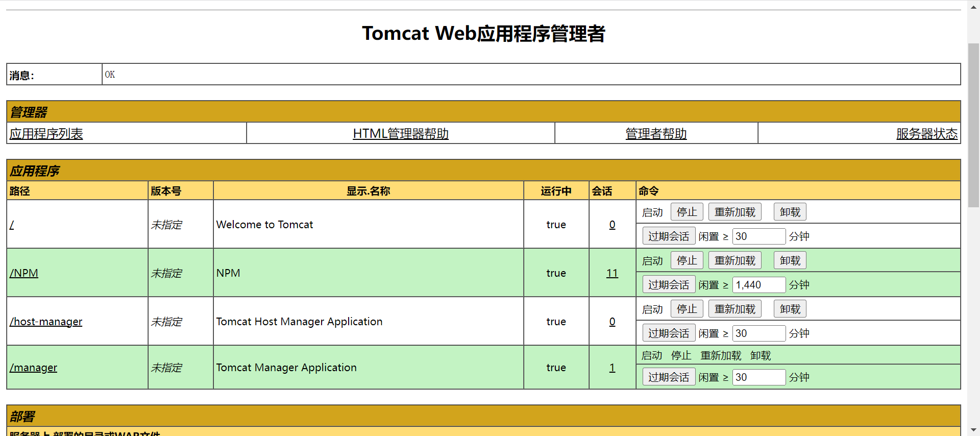Stop the Tomcat Host Manager Application

(687, 309)
